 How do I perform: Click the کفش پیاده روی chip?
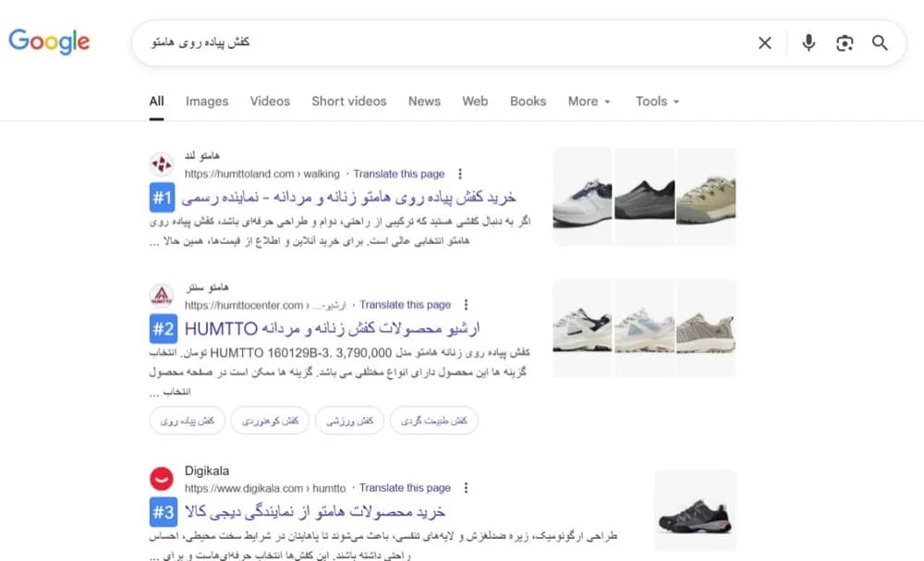(188, 421)
